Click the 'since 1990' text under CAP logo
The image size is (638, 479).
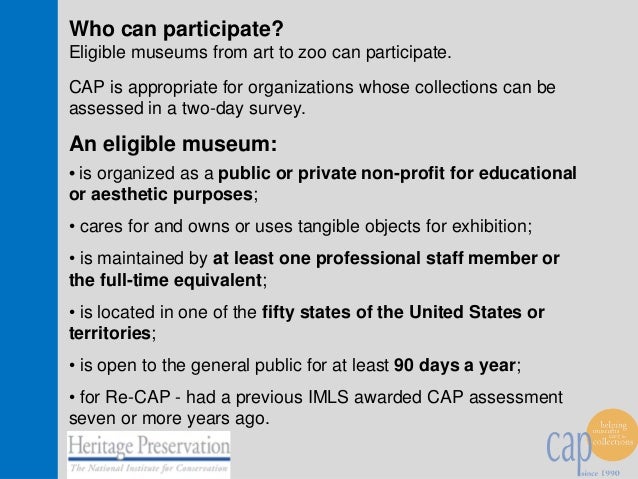[600, 473]
